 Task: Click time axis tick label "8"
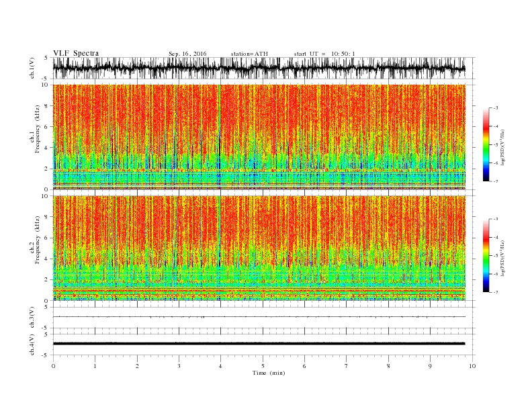point(388,366)
